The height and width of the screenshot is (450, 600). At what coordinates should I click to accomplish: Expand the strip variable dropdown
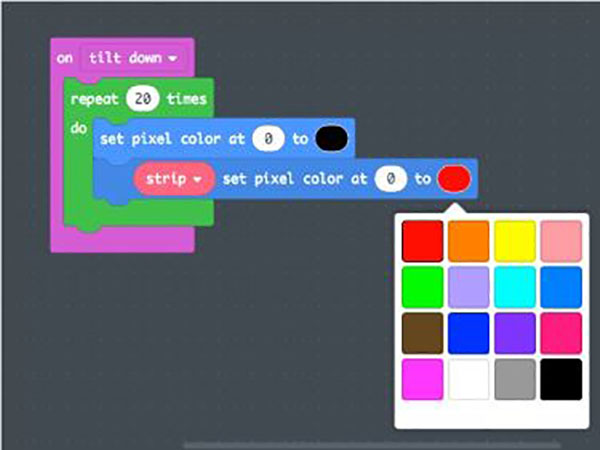tap(170, 178)
